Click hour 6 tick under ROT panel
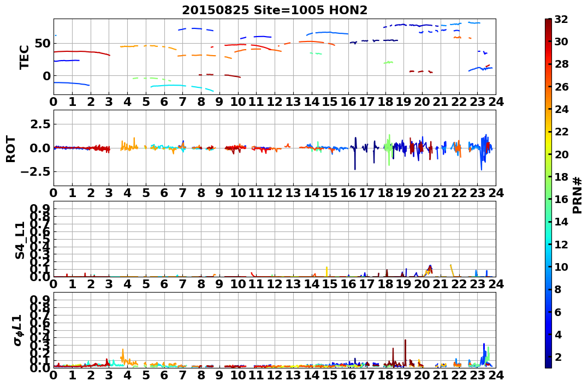Image resolution: width=588 pixels, height=387 pixels. [164, 193]
